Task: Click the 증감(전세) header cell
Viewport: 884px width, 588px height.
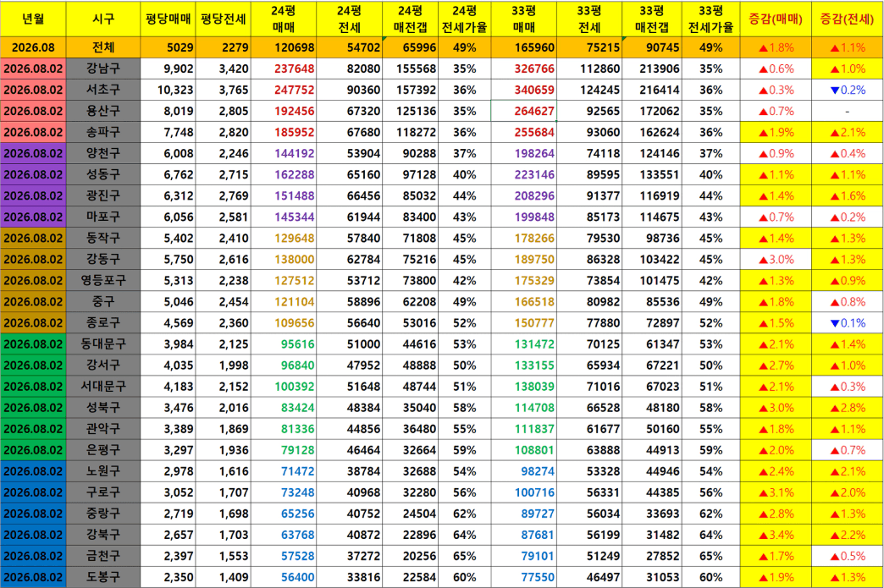Action: [x=848, y=19]
